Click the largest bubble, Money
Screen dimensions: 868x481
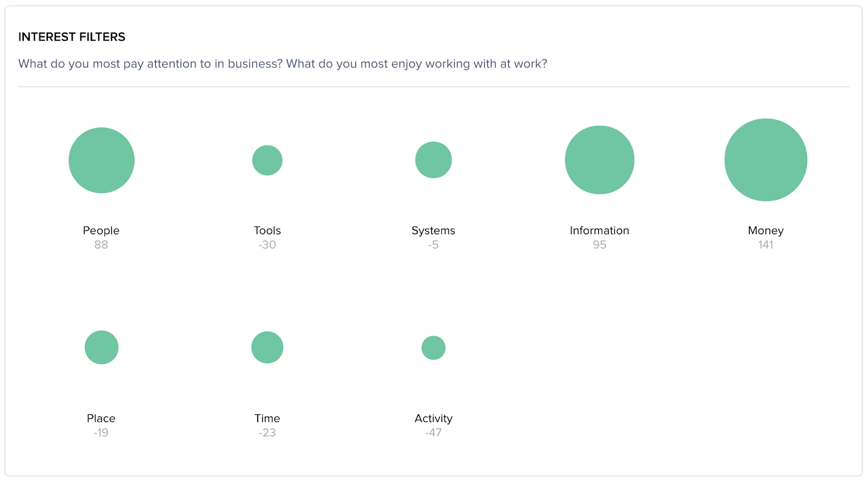[765, 160]
